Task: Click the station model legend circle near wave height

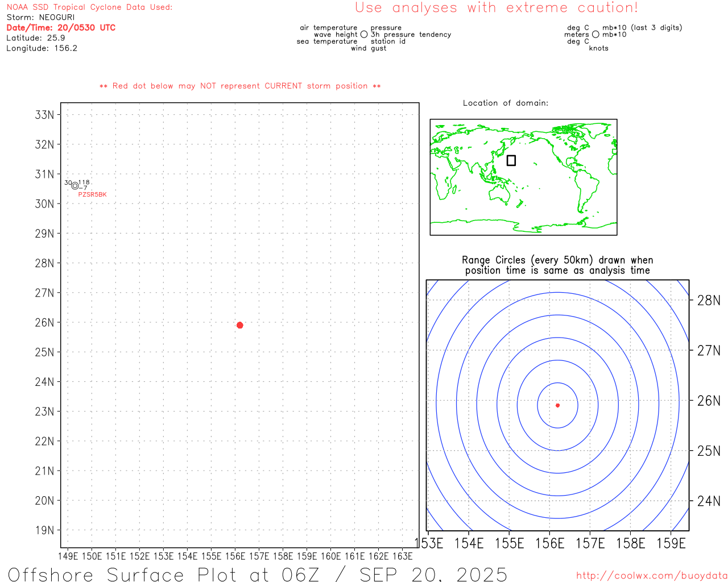Action: tap(364, 35)
